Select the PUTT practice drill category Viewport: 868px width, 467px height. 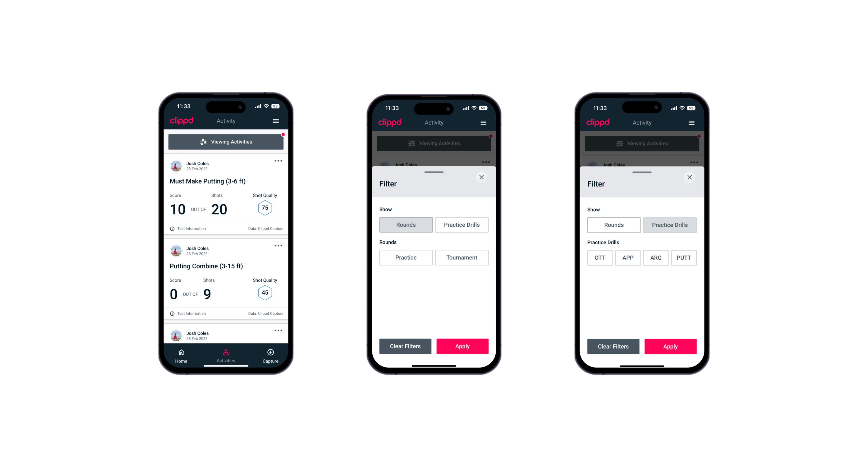tap(684, 257)
